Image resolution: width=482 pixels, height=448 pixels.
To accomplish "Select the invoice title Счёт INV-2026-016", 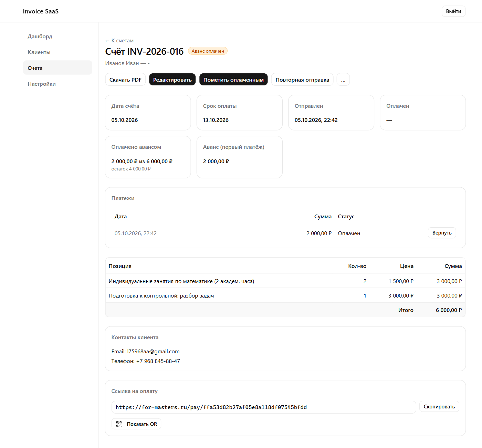I will tap(144, 51).
